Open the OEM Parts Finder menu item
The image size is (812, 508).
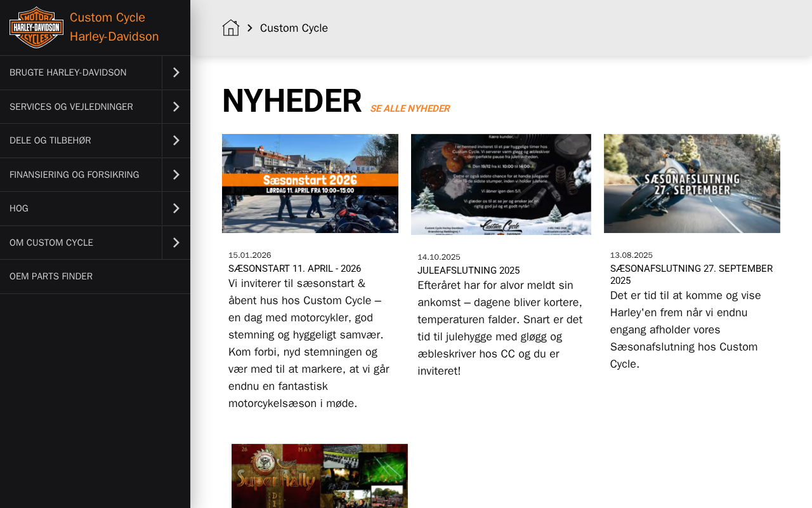point(95,276)
